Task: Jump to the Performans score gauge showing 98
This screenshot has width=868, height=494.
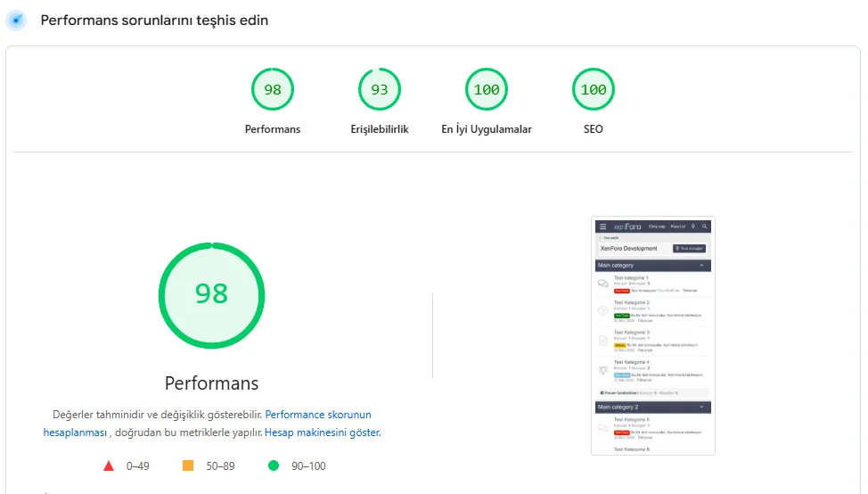Action: 273,89
